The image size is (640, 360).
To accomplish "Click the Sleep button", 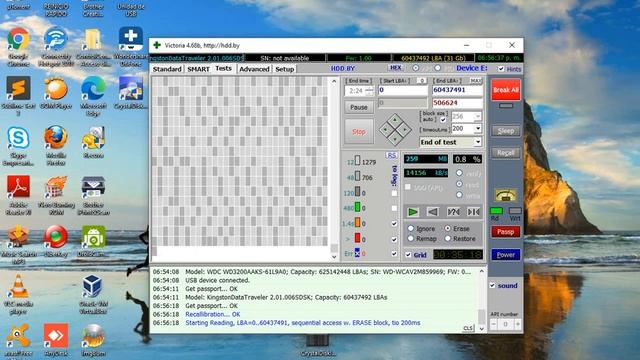I will [506, 131].
